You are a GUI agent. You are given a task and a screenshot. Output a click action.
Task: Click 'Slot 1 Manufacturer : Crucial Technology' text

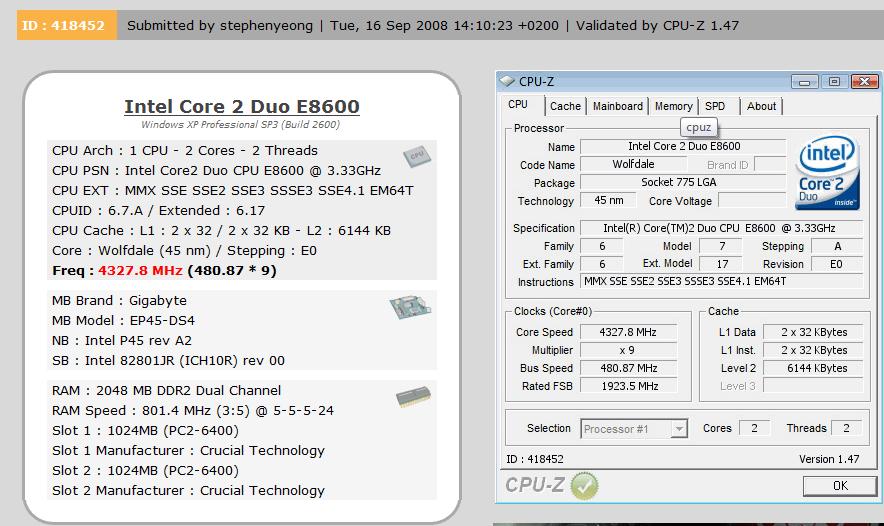(x=188, y=451)
